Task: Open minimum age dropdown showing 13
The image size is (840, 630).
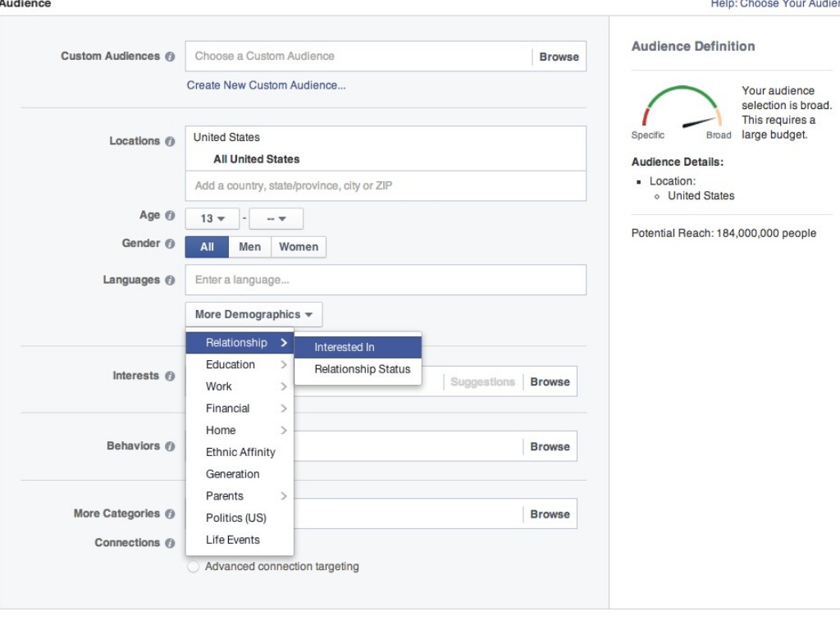Action: [212, 218]
